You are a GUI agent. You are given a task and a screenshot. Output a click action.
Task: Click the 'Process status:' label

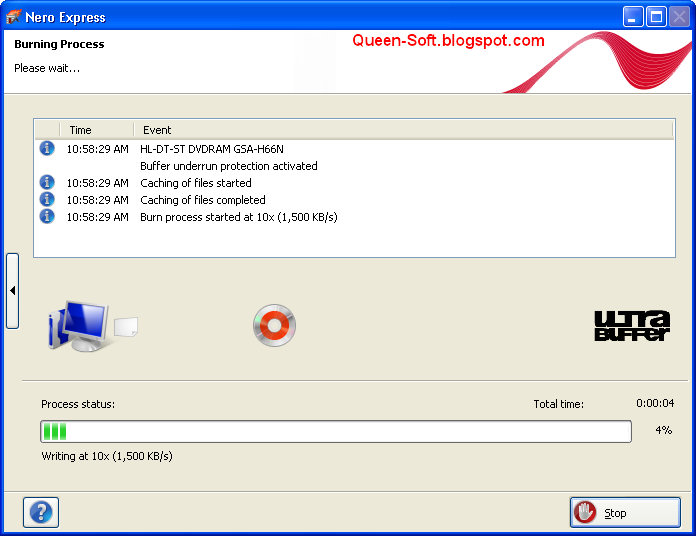78,404
